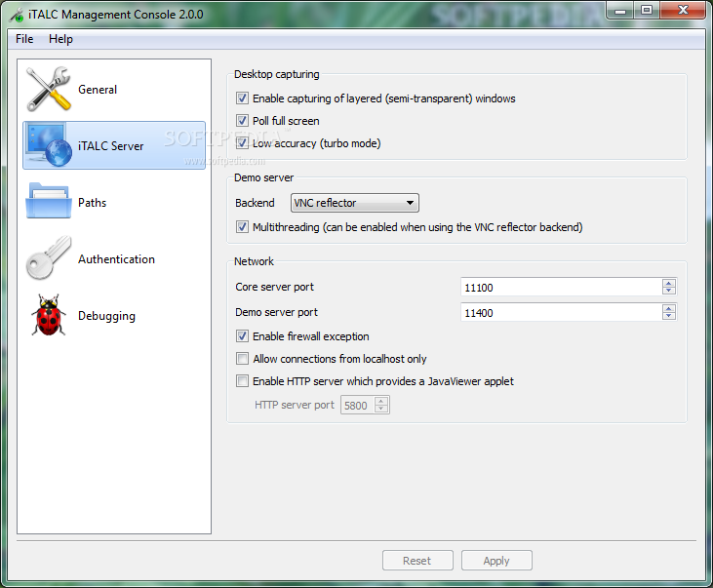Click the Apply button
Image resolution: width=713 pixels, height=588 pixels.
pos(496,561)
